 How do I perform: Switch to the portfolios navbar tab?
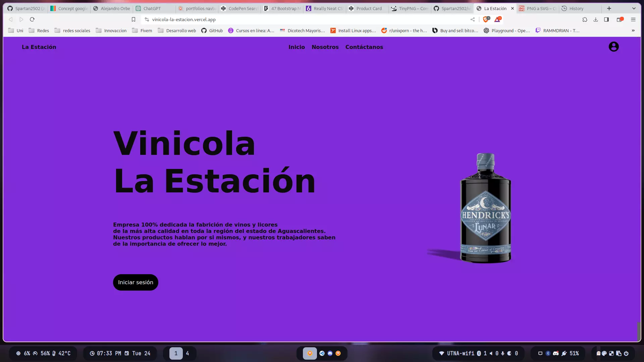click(x=197, y=8)
